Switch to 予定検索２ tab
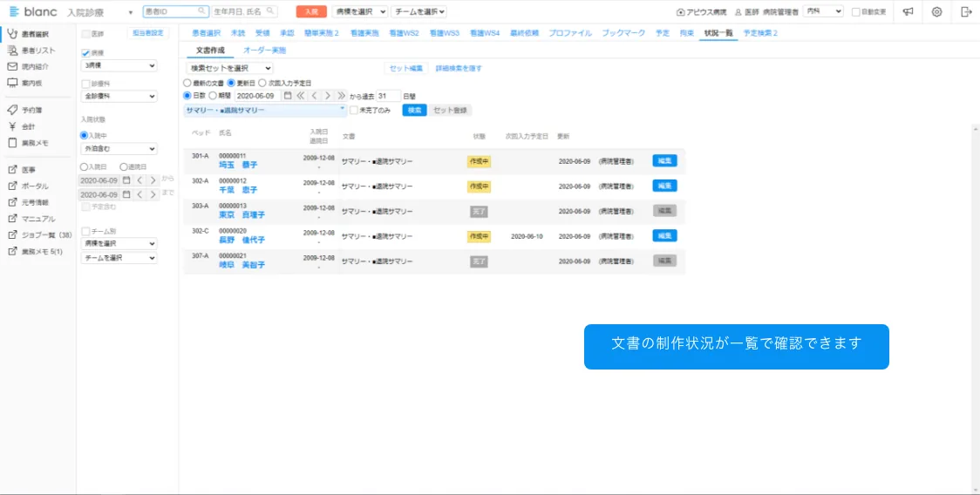Viewport: 980px width, 495px height. [x=760, y=33]
